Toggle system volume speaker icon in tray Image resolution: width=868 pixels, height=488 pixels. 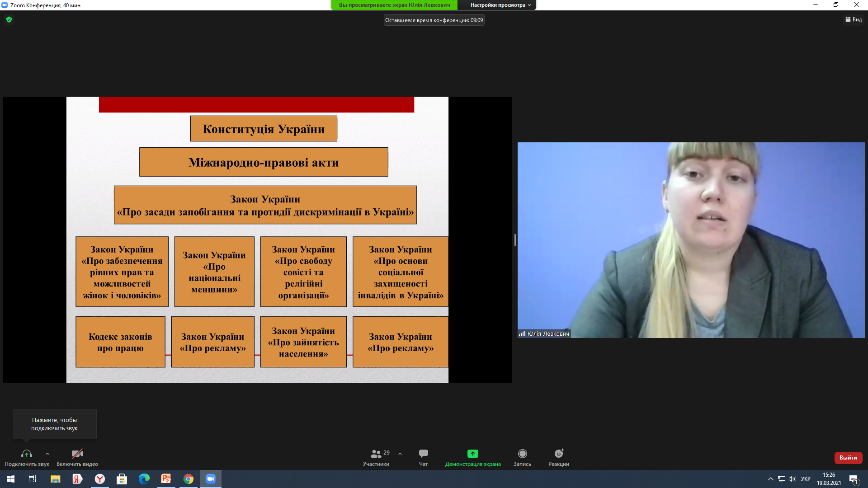pos(792,479)
